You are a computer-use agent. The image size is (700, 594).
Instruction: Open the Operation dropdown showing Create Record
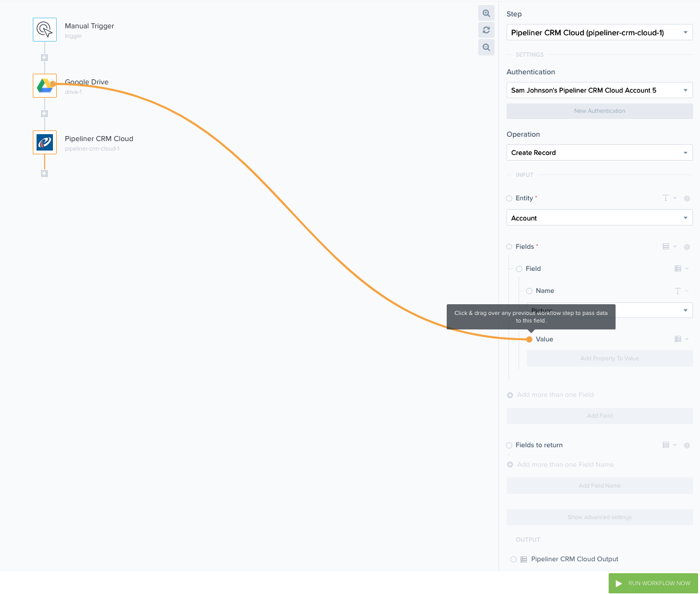(x=599, y=152)
